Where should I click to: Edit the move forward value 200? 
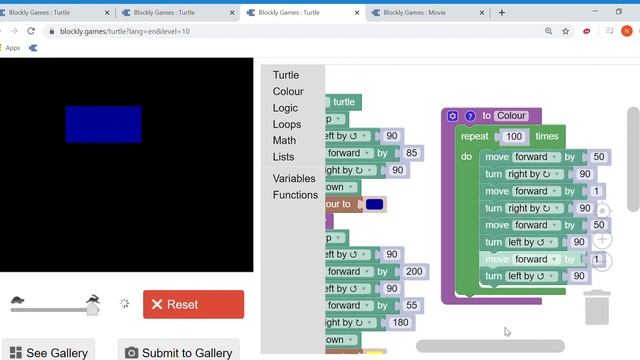(414, 272)
